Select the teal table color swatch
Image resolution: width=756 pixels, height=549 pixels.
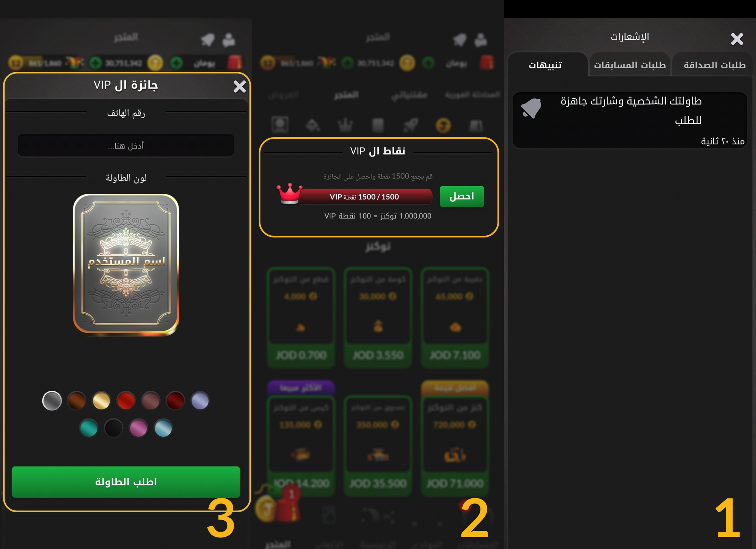(89, 428)
